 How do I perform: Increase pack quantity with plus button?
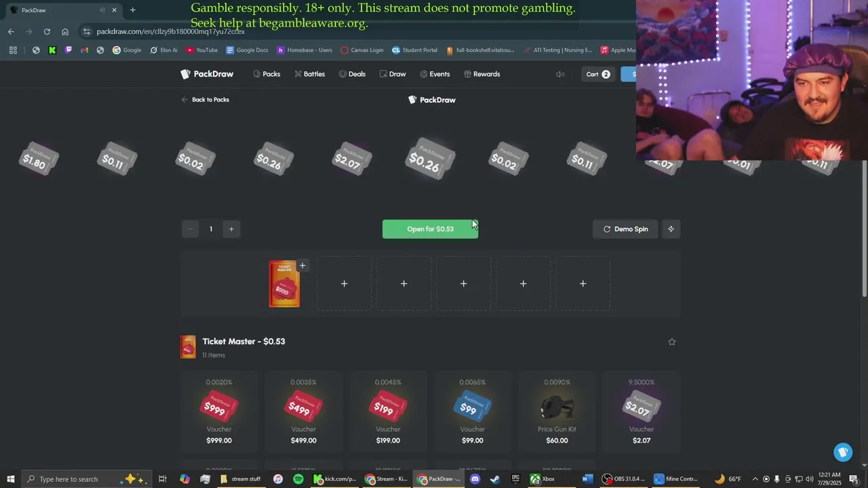[231, 229]
